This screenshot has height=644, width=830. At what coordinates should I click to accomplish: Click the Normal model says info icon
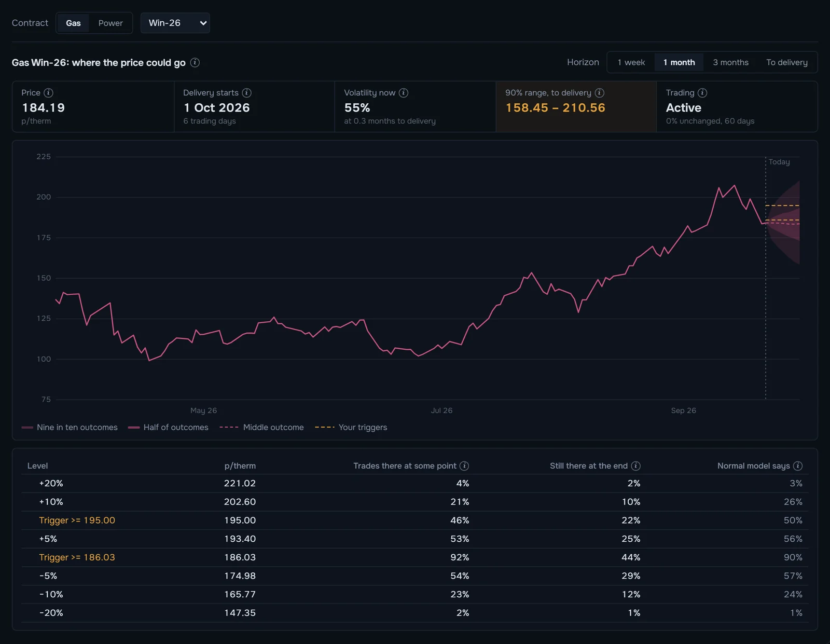[x=798, y=466]
